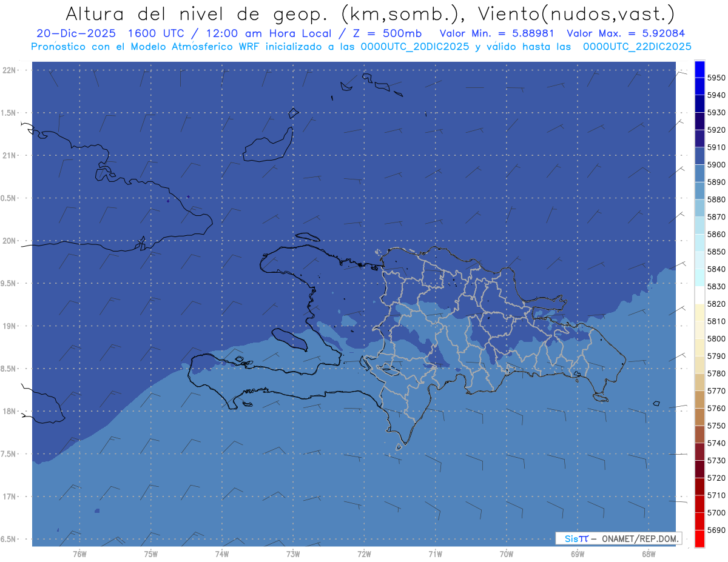728x562 pixels.
Task: Select the '69W' longitude label
Action: 578,554
